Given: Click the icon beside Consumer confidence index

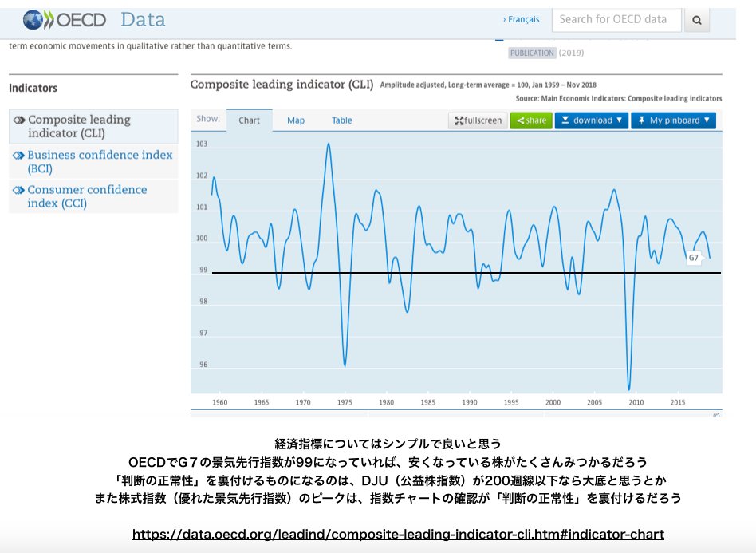Looking at the screenshot, I should pyautogui.click(x=18, y=190).
